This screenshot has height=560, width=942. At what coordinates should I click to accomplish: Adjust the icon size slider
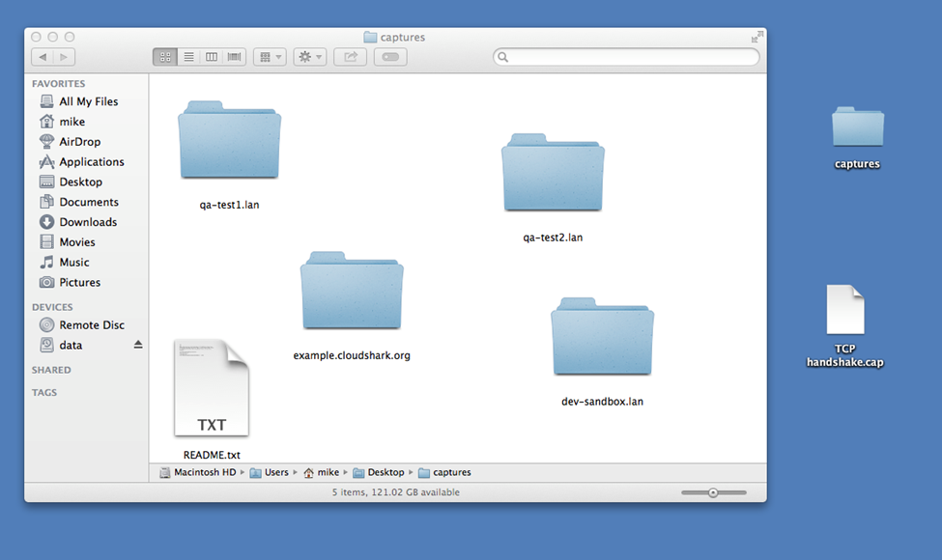point(713,492)
